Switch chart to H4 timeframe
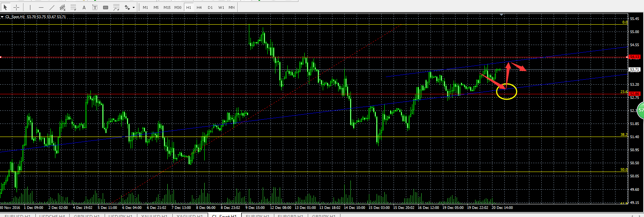Screen dimensions: 644x217 click(199, 7)
